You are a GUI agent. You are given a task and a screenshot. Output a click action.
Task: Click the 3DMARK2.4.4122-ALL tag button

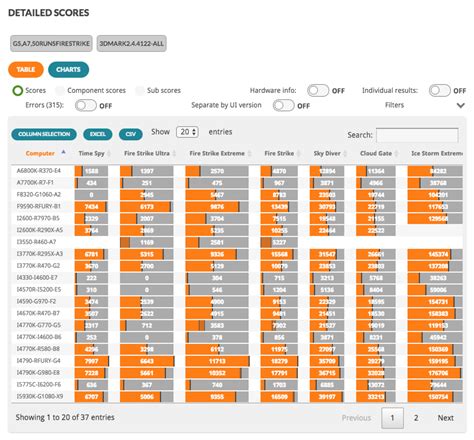(132, 44)
